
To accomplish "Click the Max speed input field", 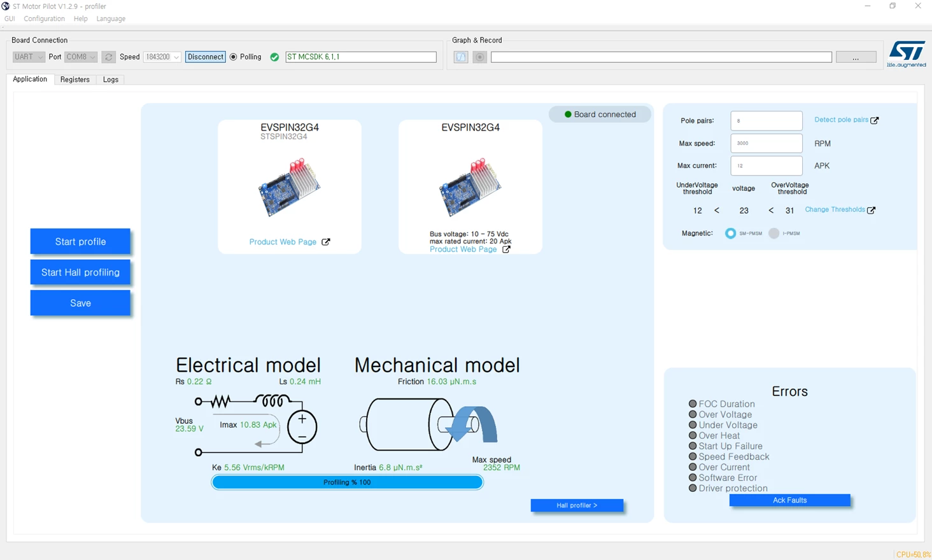I will pos(766,143).
